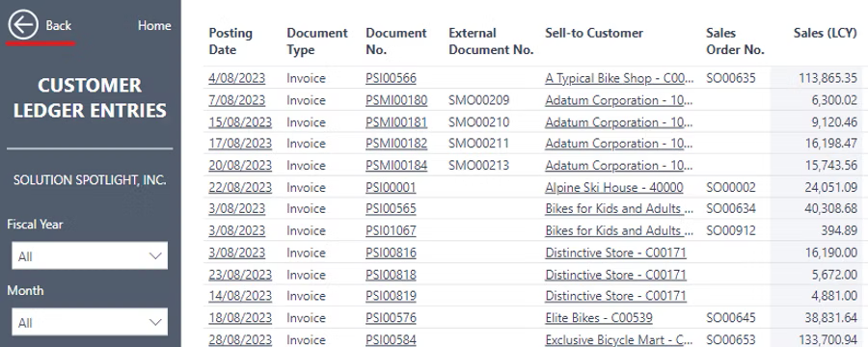Click posting date 15/08/2023
This screenshot has height=347, width=868.
240,121
